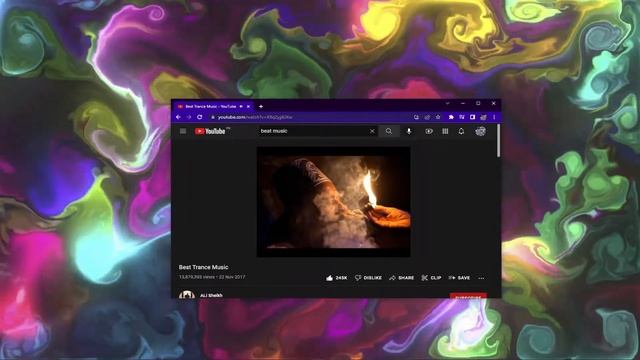Screen dimensions: 640x360
Task: Open a new browser tab
Action: [x=261, y=107]
